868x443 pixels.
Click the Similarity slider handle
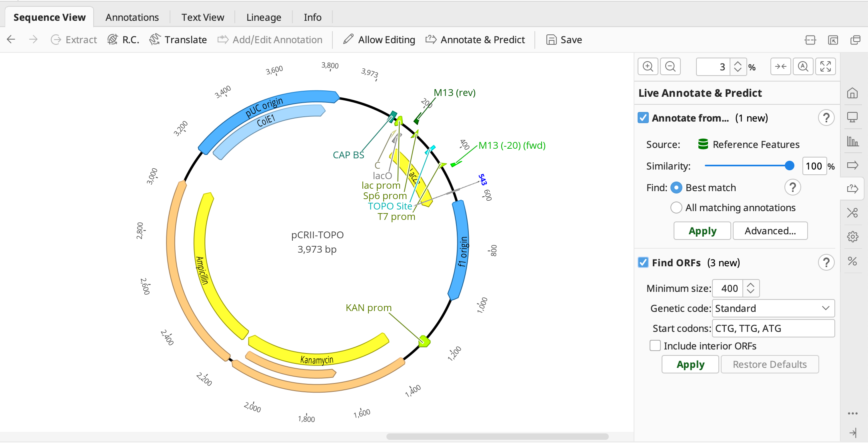pos(789,166)
